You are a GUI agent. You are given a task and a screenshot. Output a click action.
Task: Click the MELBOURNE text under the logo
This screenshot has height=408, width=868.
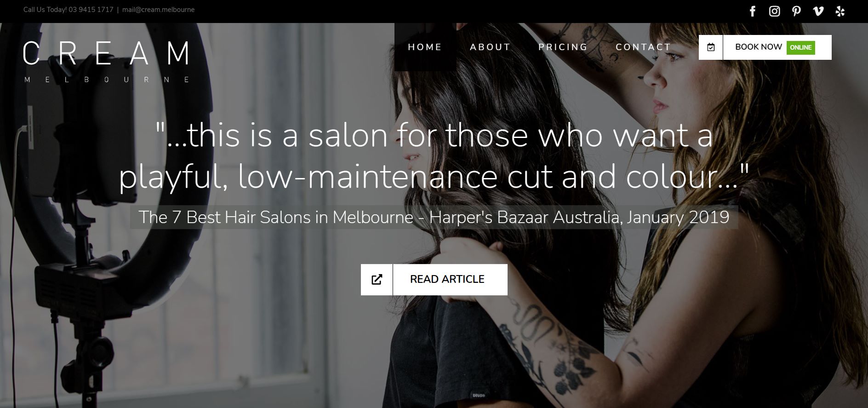click(x=106, y=80)
